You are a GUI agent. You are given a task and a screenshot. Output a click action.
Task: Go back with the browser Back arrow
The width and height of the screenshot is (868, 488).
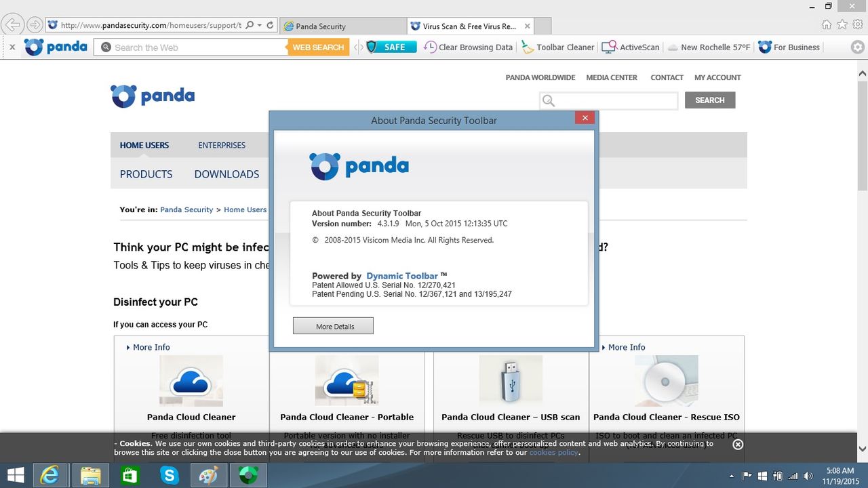[12, 25]
